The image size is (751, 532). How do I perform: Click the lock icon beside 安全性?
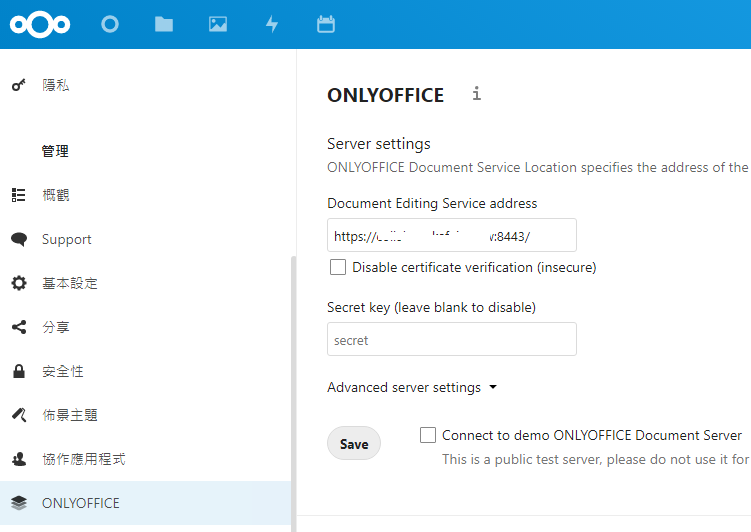[x=19, y=371]
